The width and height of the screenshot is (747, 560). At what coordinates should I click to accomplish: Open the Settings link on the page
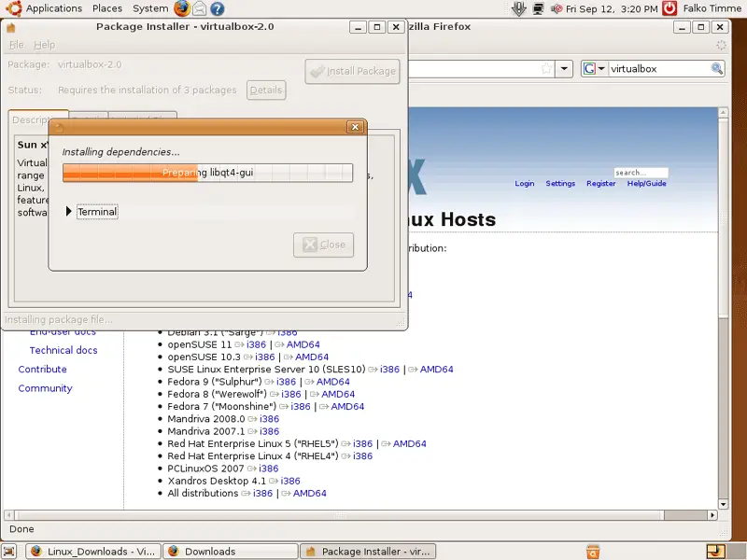pos(560,183)
